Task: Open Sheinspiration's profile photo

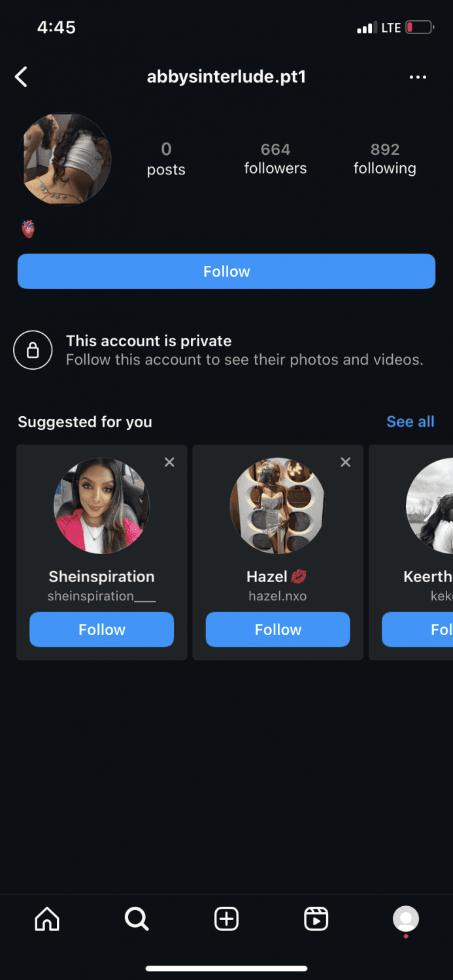Action: [101, 505]
